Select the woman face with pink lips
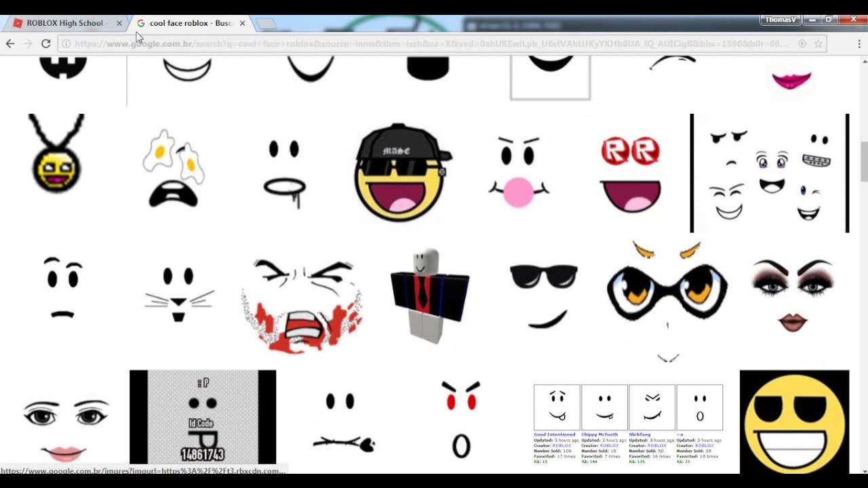This screenshot has width=868, height=488. 66,431
